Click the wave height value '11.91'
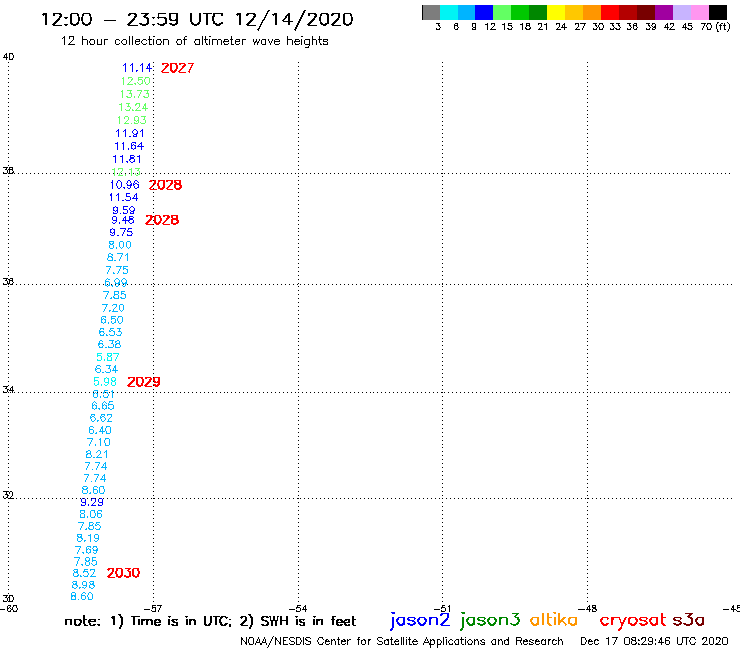Screen dimensions: 740x650 click(130, 134)
